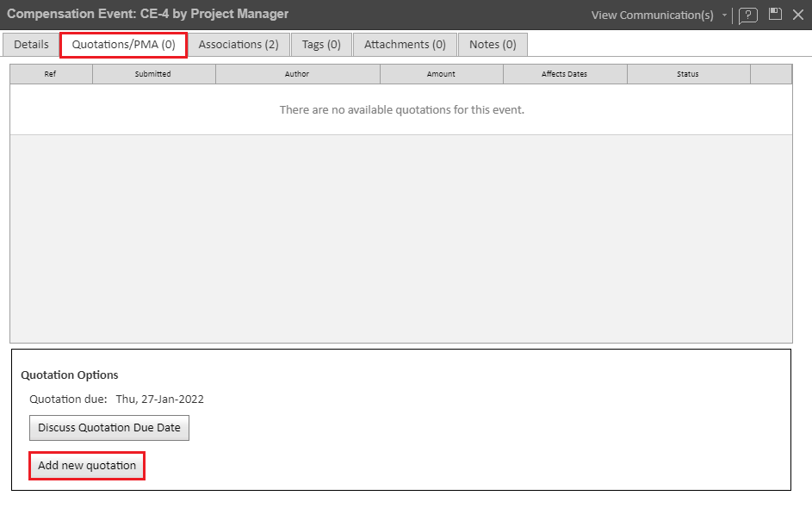Screen dimensions: 812x508
Task: Sort quotations by Author column
Action: (297, 74)
